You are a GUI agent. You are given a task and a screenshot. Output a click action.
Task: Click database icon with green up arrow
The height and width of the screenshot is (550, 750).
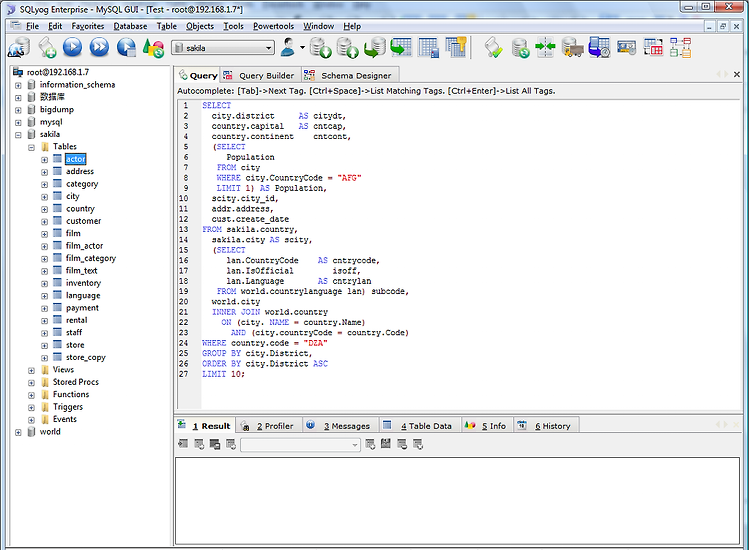pyautogui.click(x=347, y=48)
